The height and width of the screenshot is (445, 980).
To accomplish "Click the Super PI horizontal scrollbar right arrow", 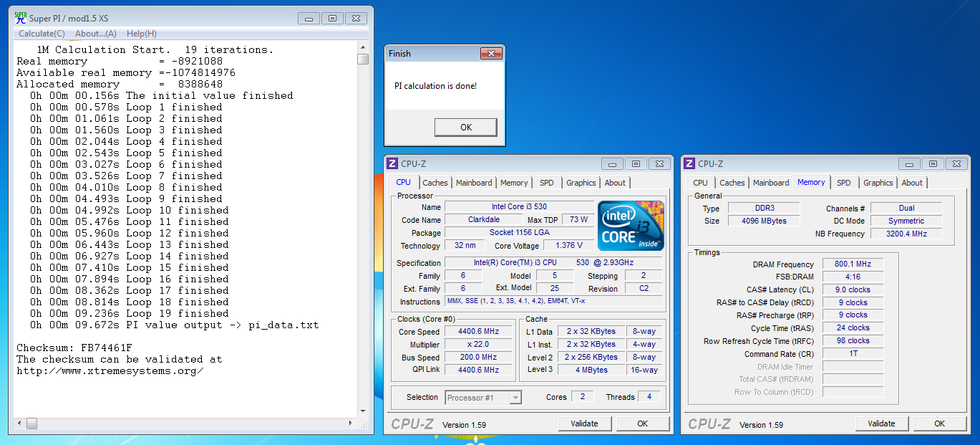I will pyautogui.click(x=350, y=424).
